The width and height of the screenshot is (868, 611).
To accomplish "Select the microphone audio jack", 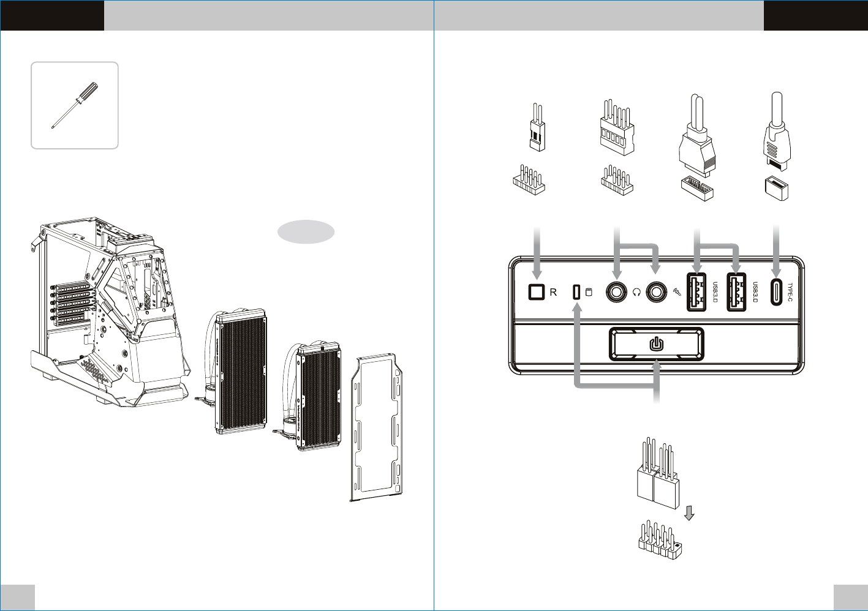I will click(x=657, y=292).
